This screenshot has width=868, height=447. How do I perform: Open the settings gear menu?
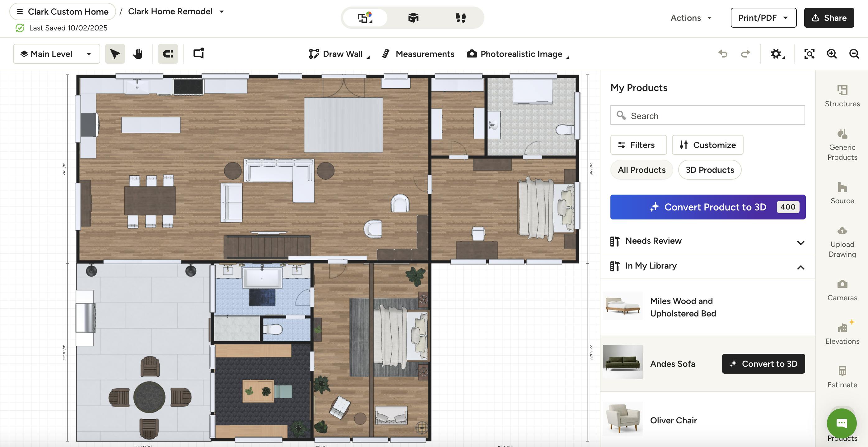coord(776,54)
